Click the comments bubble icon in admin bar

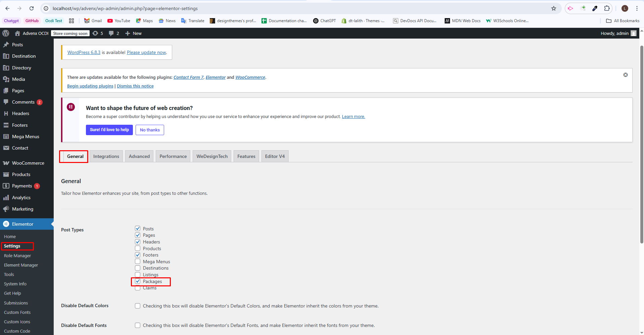[x=111, y=33]
